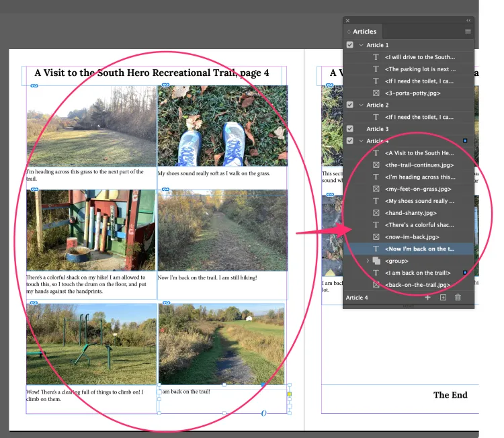The image size is (504, 438).
Task: Select the Articles panel tab
Action: pos(364,32)
